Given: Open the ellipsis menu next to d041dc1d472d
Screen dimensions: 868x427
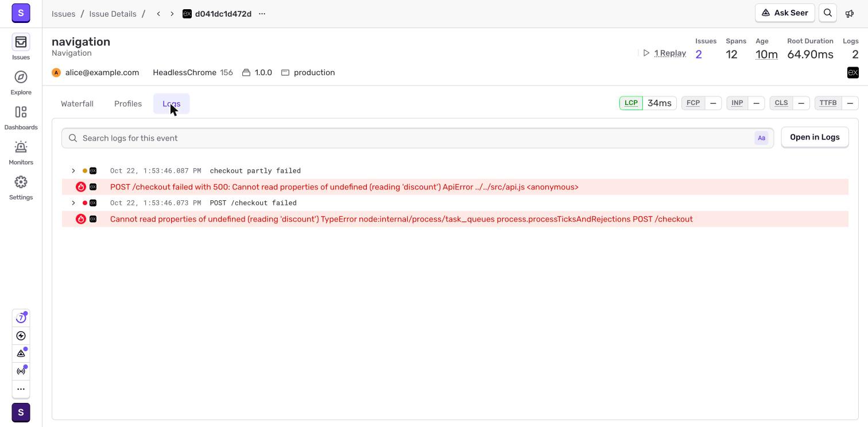Looking at the screenshot, I should tap(262, 14).
